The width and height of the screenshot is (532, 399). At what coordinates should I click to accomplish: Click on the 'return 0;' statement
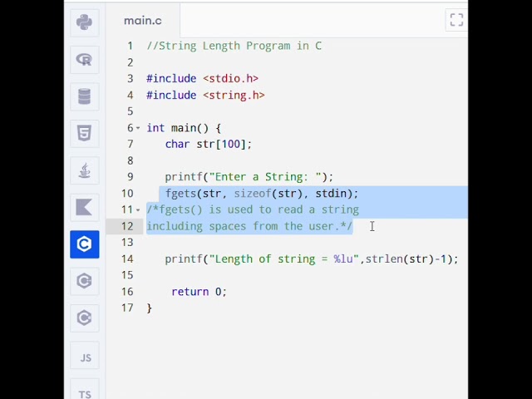199,292
